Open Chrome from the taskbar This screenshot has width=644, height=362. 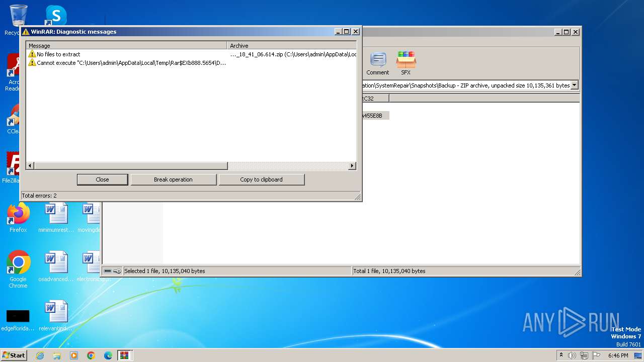point(91,355)
